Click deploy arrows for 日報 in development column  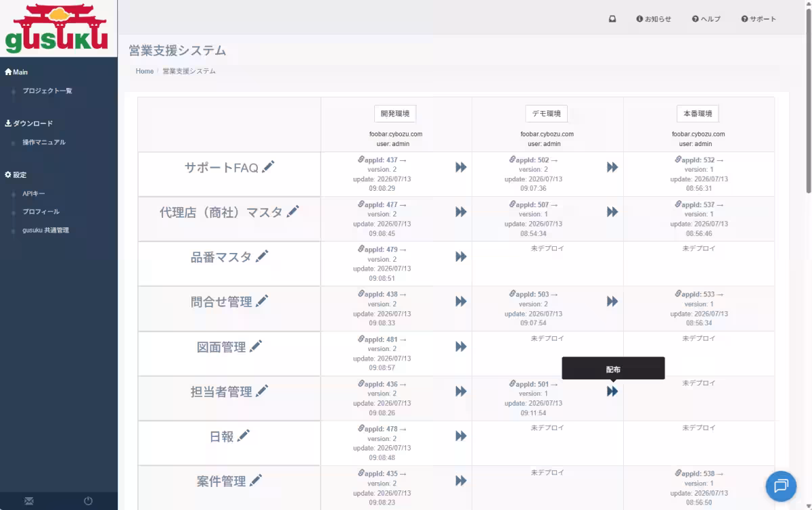click(461, 436)
